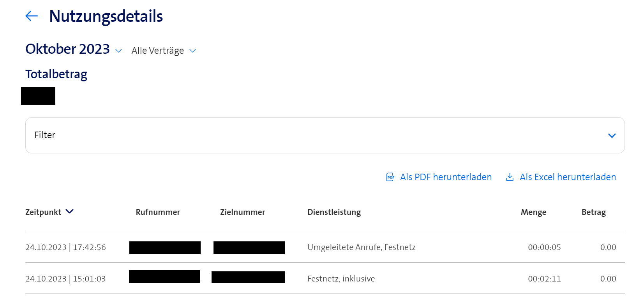Sort by the Zeitpunkt column header
The height and width of the screenshot is (306, 644).
coord(43,212)
